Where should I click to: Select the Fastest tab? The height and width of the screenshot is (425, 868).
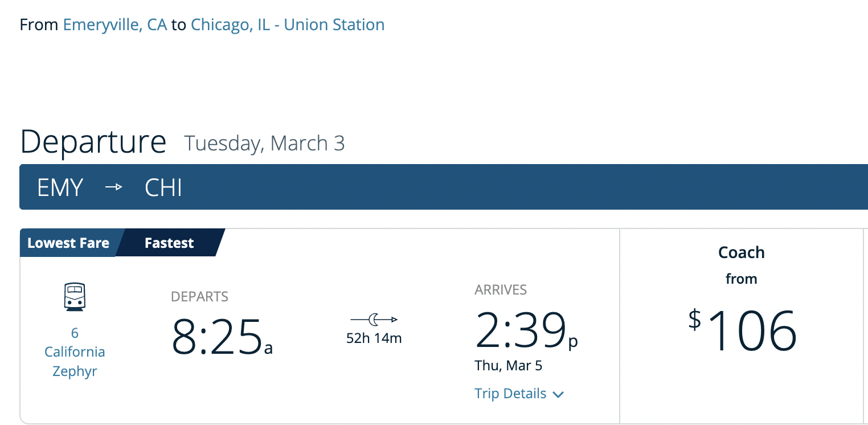coord(169,243)
